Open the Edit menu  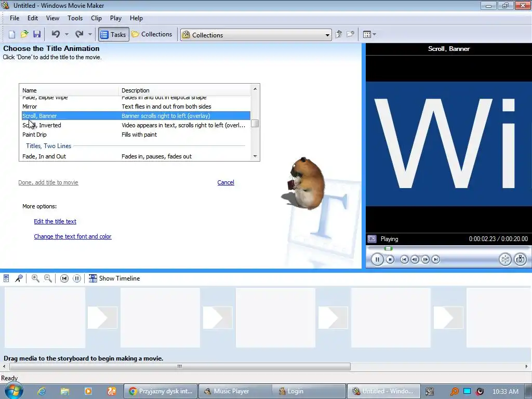point(33,18)
